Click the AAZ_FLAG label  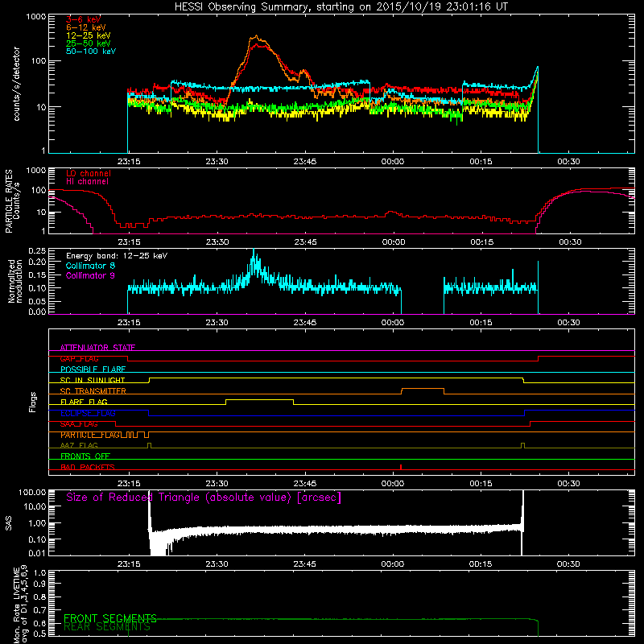click(79, 445)
